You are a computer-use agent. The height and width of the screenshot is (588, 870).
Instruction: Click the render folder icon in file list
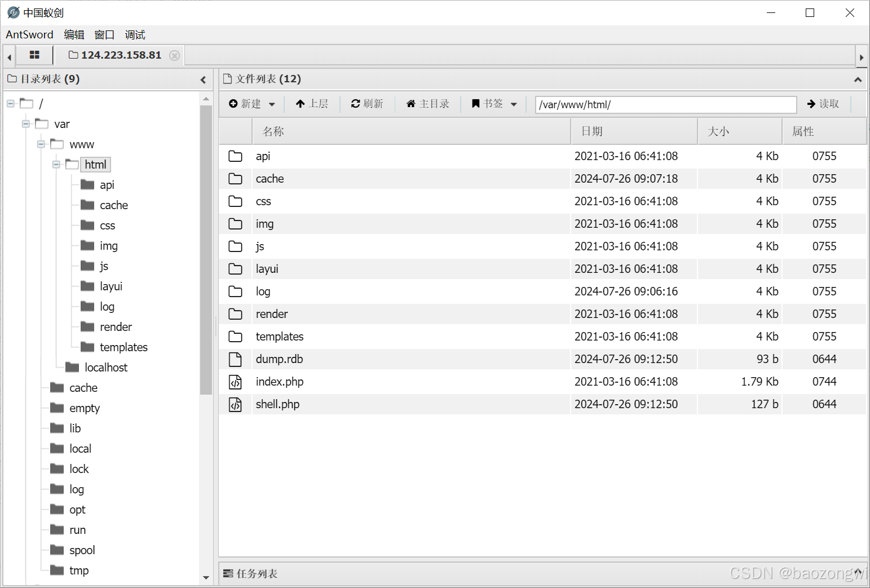[235, 314]
